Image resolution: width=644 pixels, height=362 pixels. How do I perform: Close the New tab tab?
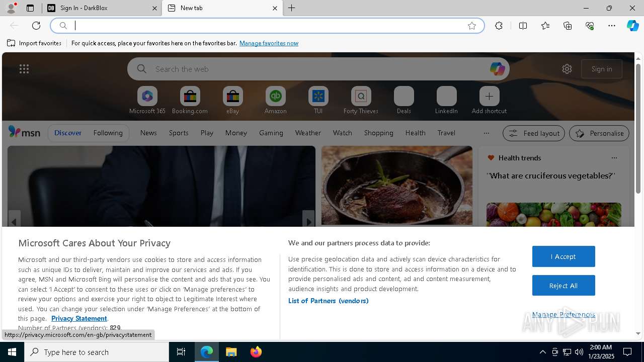tap(275, 8)
